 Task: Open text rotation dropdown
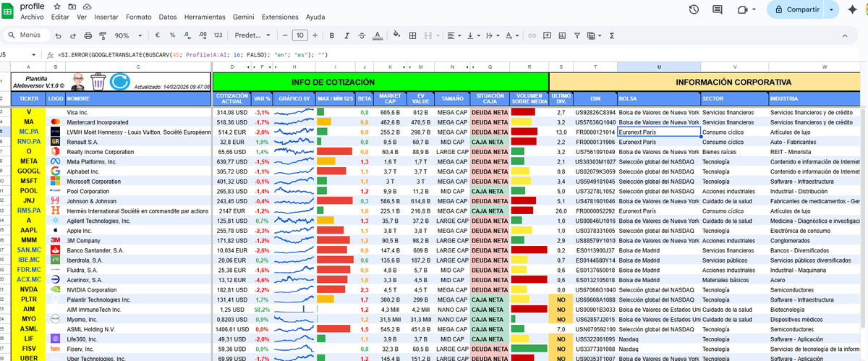coord(511,35)
